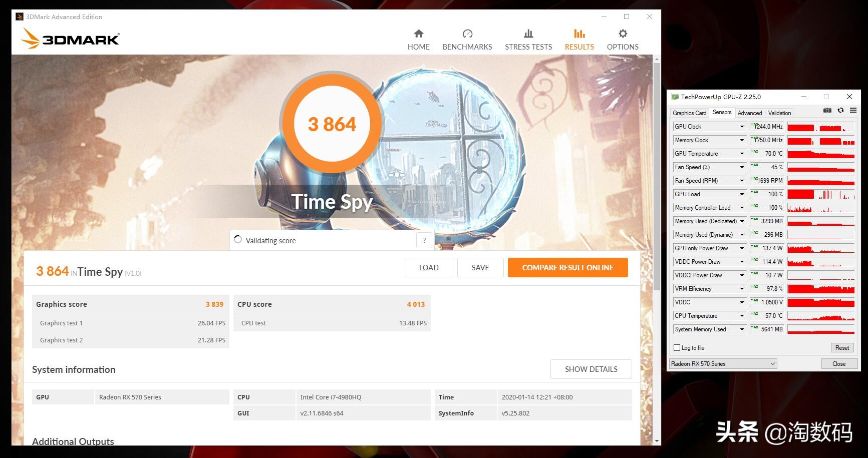Open the Benchmarks gauge icon
Screen dimensions: 868x458
click(x=467, y=34)
